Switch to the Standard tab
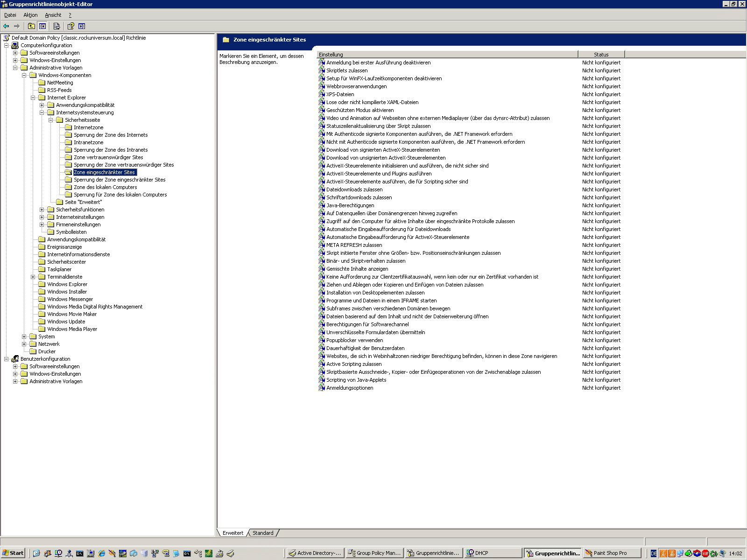 pyautogui.click(x=263, y=533)
